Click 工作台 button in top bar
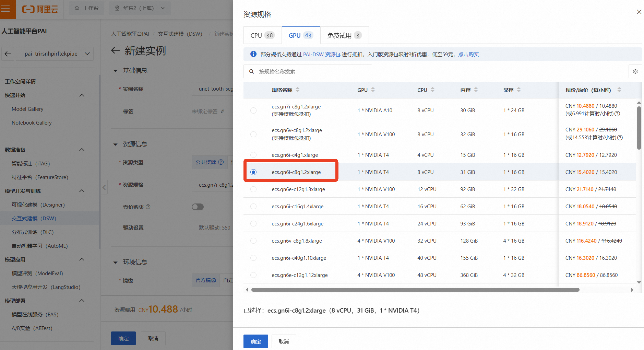The height and width of the screenshot is (350, 644). click(86, 8)
